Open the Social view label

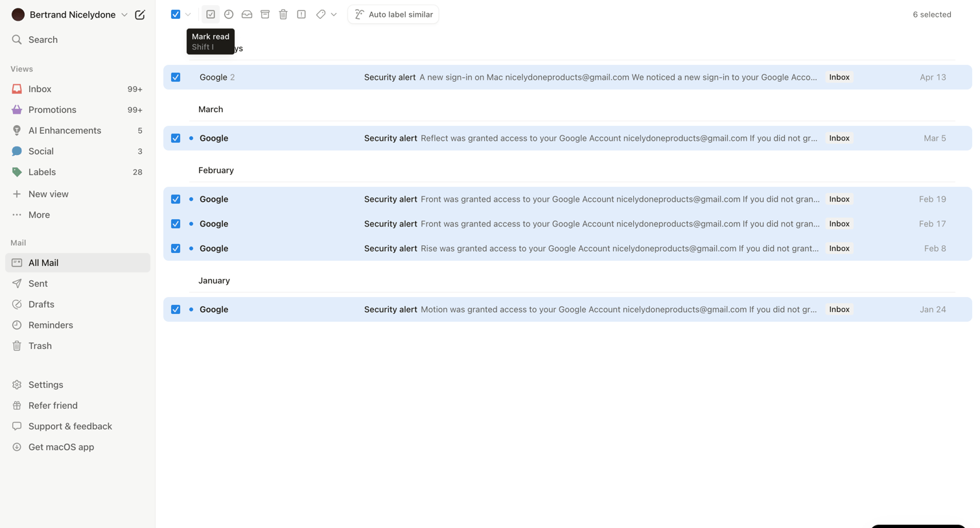click(41, 151)
